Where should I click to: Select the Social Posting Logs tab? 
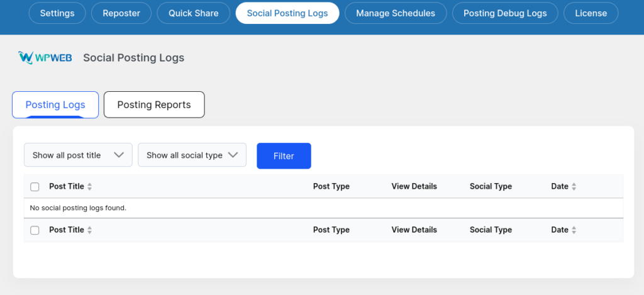pyautogui.click(x=287, y=13)
